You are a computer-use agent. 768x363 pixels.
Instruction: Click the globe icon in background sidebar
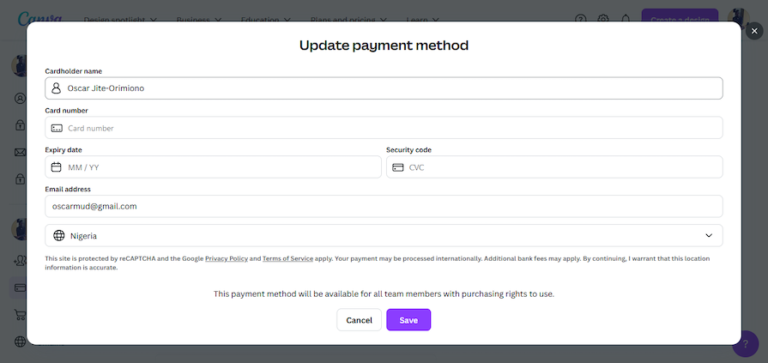(x=20, y=341)
